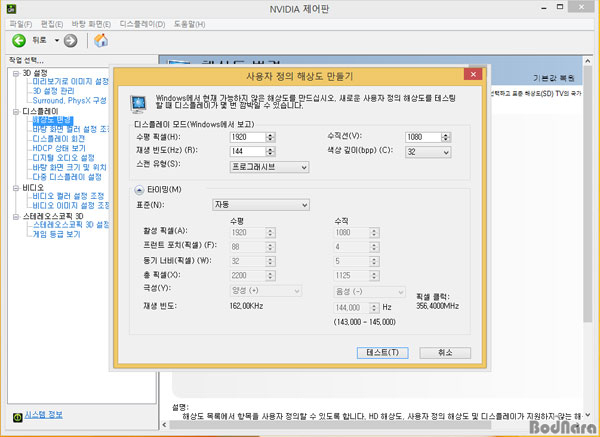Click main panel vertical scrollbar

click(x=588, y=194)
